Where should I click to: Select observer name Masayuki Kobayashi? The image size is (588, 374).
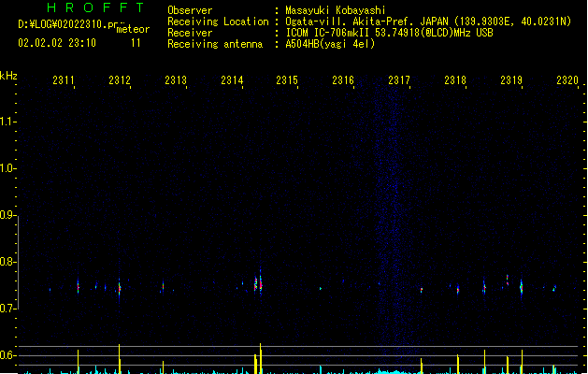(x=336, y=10)
